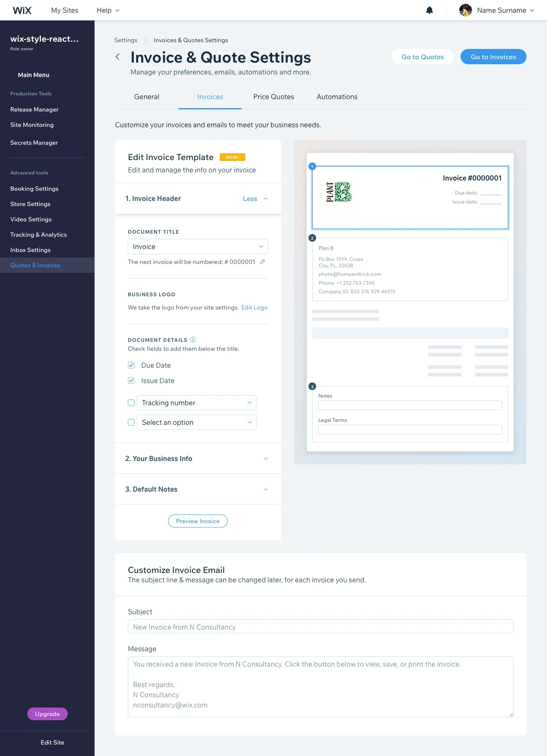Click the Preview Invoice button
The image size is (547, 756).
click(198, 521)
